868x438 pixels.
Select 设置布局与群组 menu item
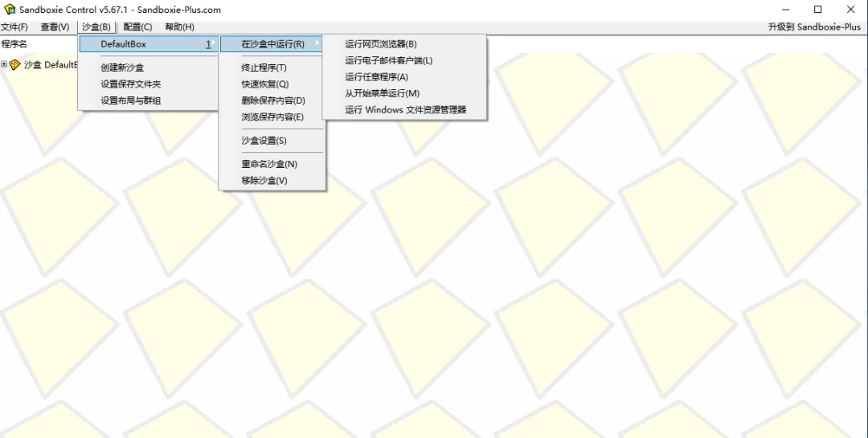coord(131,100)
